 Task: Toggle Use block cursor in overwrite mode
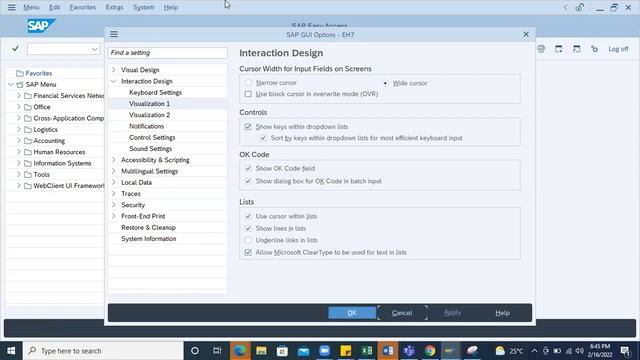pos(248,94)
